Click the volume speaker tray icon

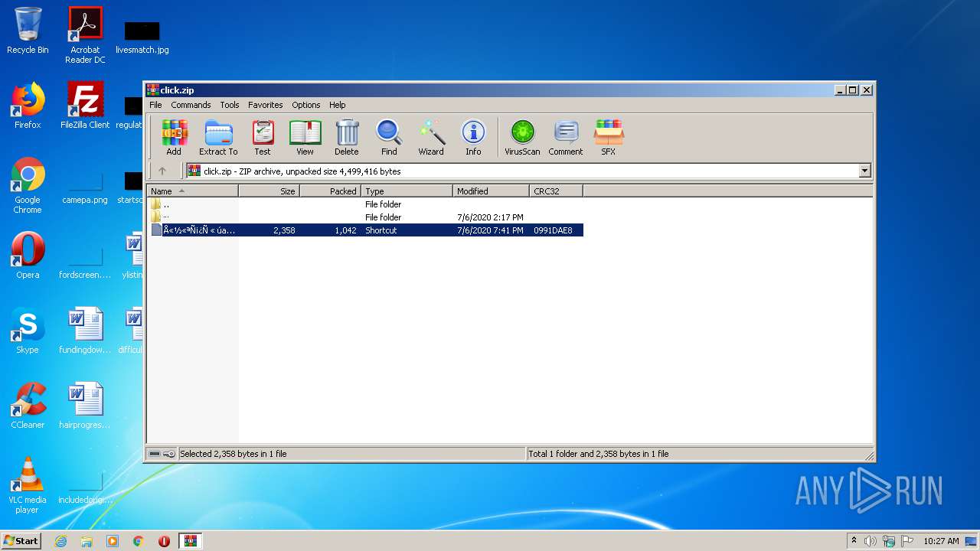pos(871,541)
